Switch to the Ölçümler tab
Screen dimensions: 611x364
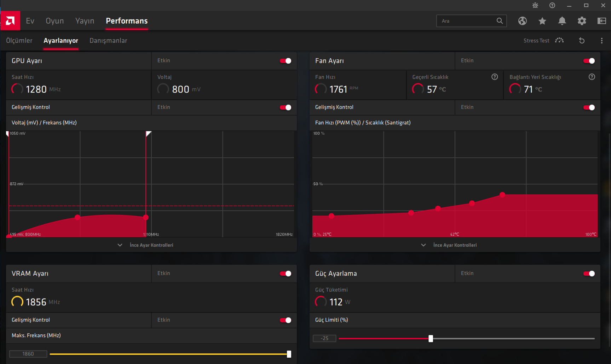[19, 41]
